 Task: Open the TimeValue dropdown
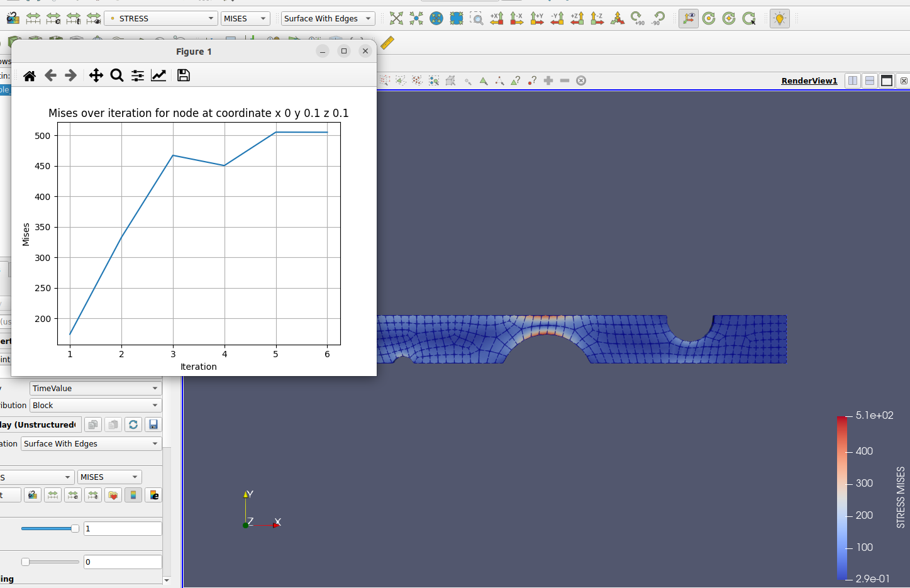[x=95, y=388]
